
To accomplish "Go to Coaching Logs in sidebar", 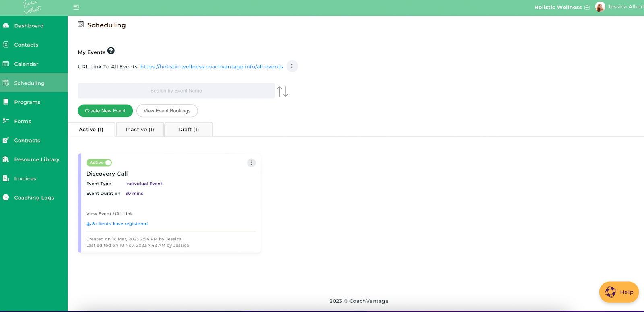I will [x=34, y=198].
